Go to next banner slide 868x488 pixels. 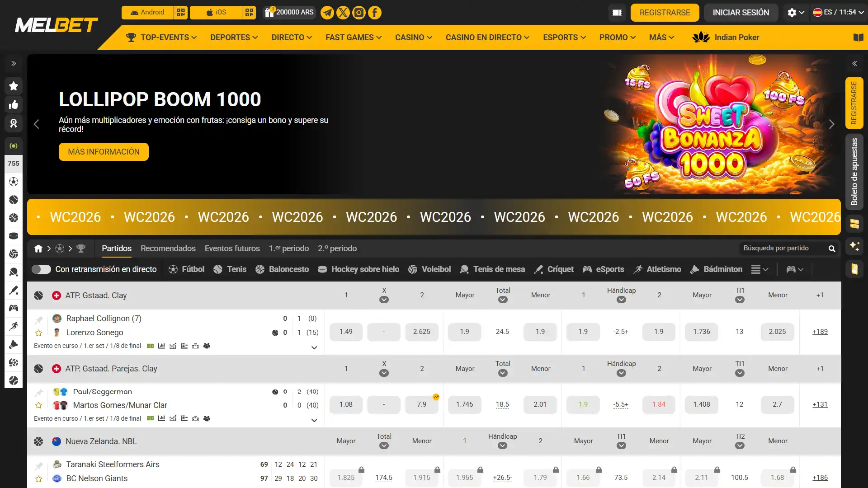click(831, 124)
